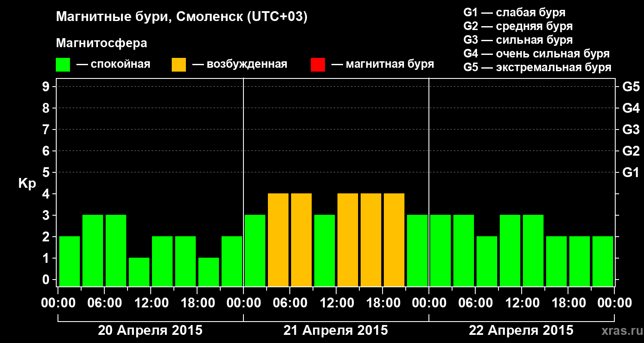
Task: Click the 'Магнитосфера' heading
Action: (x=102, y=43)
